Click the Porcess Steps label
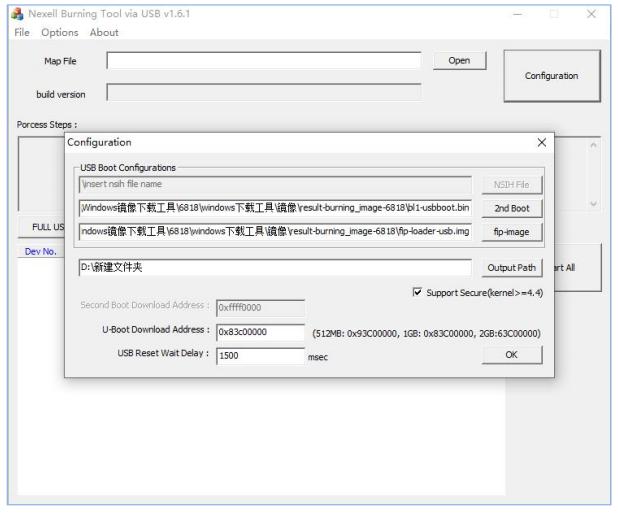The width and height of the screenshot is (618, 513). coord(47,125)
